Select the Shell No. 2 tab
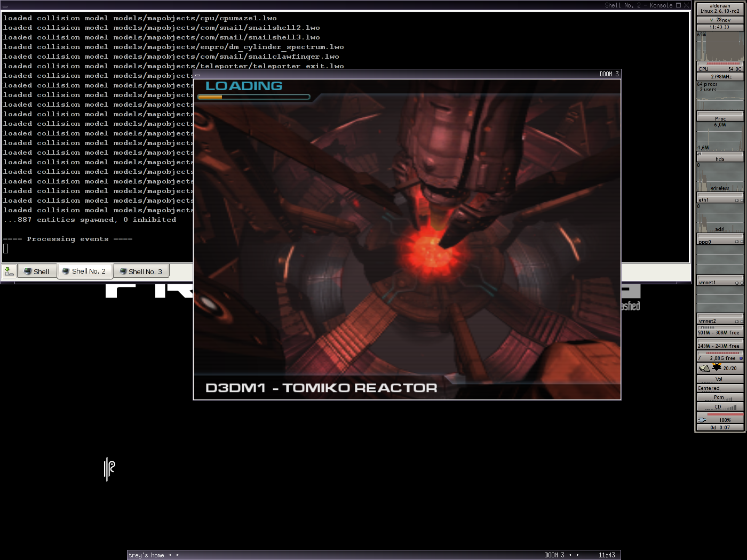Viewport: 747px width, 560px height. tap(85, 271)
